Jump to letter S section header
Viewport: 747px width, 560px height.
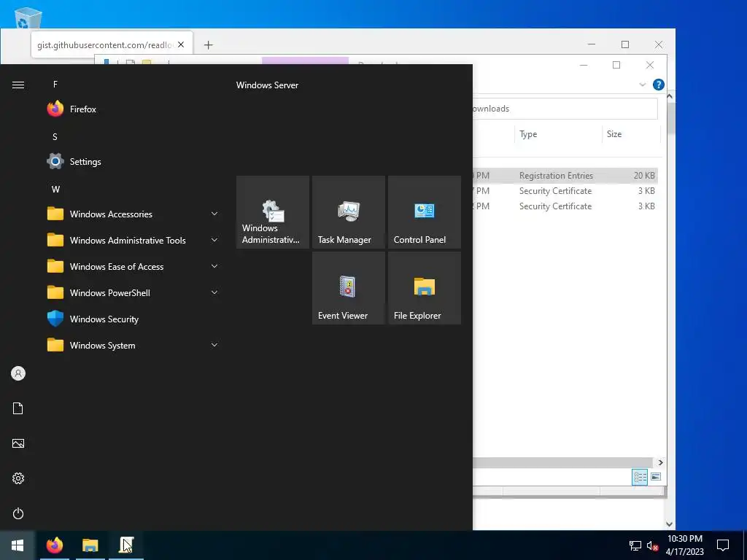pyautogui.click(x=55, y=136)
